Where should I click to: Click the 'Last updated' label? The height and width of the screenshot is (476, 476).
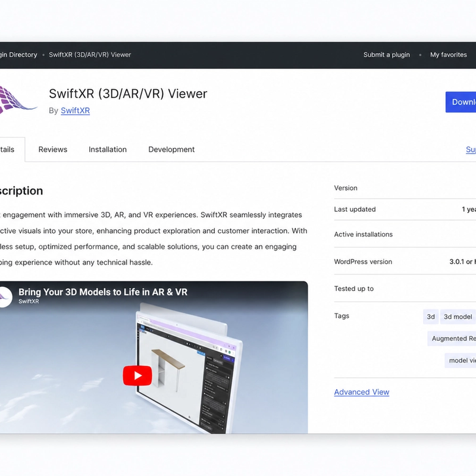(355, 209)
